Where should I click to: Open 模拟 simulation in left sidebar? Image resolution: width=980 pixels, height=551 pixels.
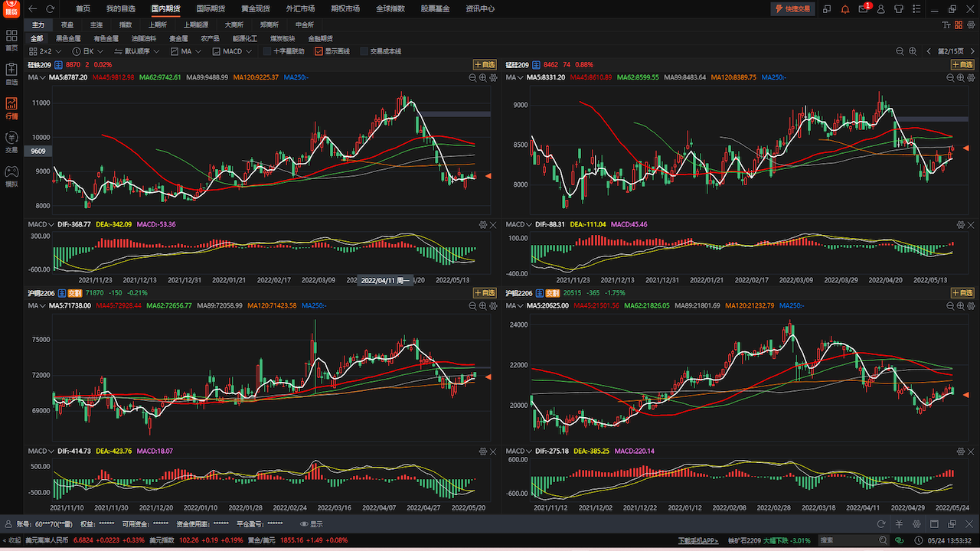coord(11,176)
